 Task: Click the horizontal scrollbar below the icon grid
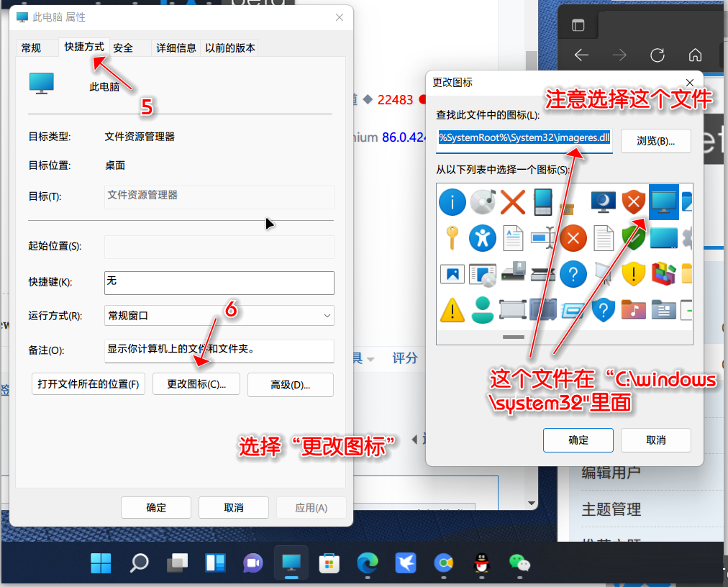click(x=514, y=336)
